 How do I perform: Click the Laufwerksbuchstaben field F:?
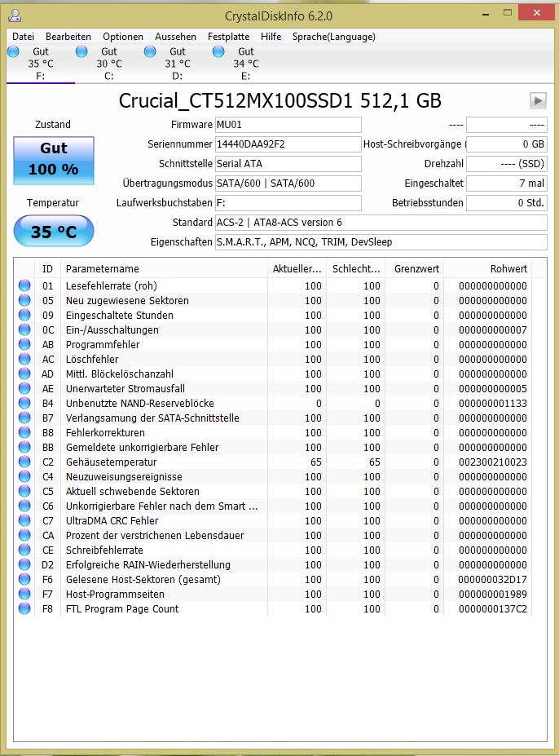288,203
